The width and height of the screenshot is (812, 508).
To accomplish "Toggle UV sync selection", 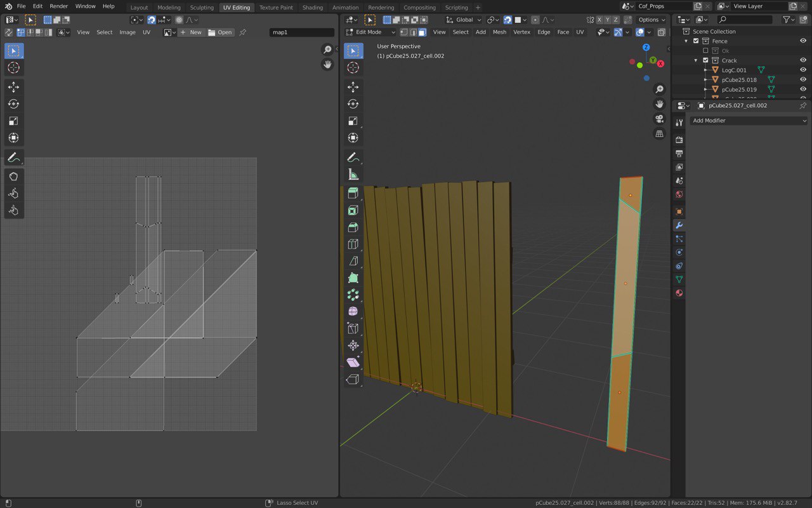I will pos(8,32).
